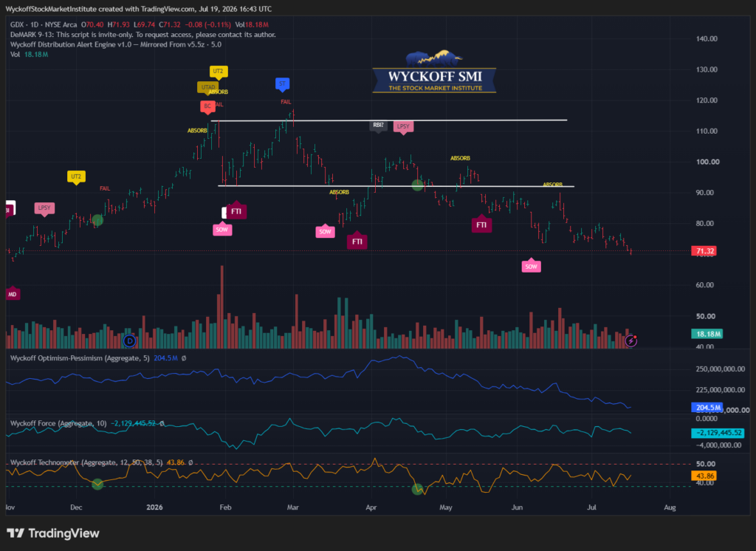Screen dimensions: 756x551
Task: Select the FTI label in late March
Action: (357, 241)
